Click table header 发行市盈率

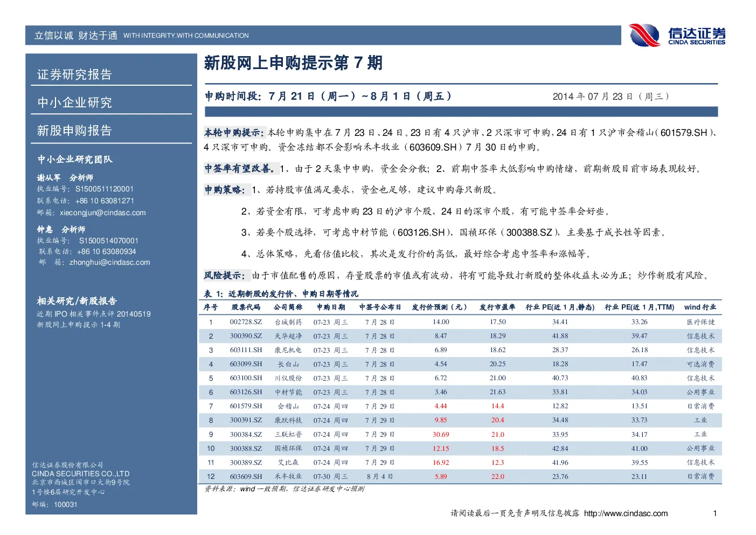coord(497,307)
